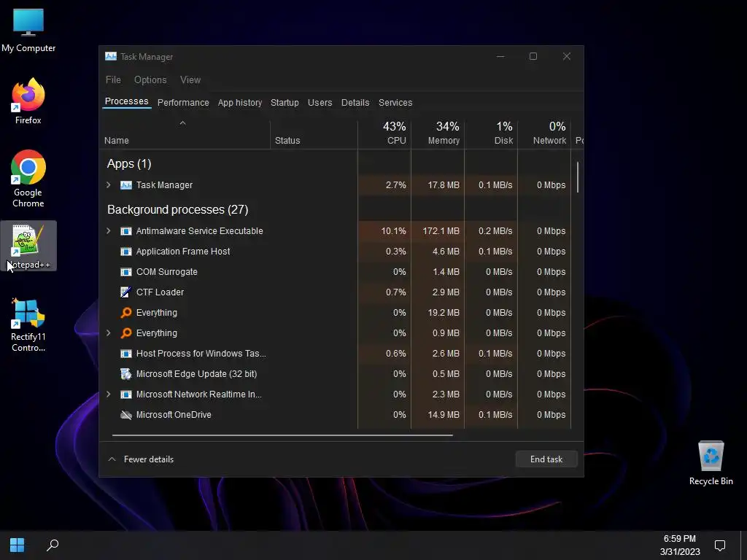The image size is (747, 560).
Task: Click the Task Manager title bar icon
Action: point(111,56)
